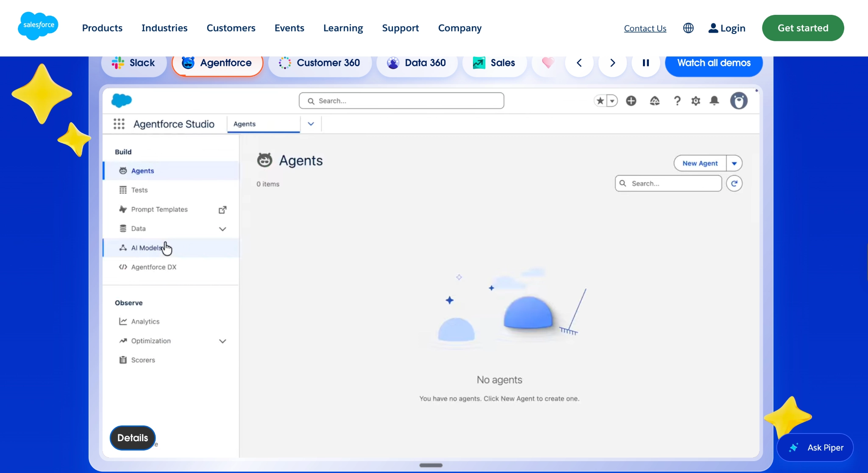Expand the Optimization sidebar section

tap(223, 341)
